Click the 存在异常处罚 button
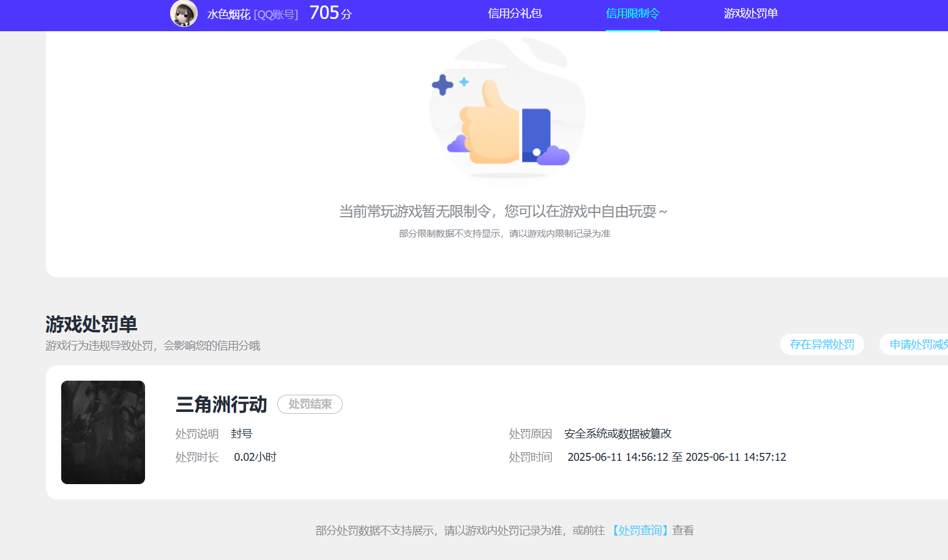Image resolution: width=948 pixels, height=560 pixels. tap(822, 344)
